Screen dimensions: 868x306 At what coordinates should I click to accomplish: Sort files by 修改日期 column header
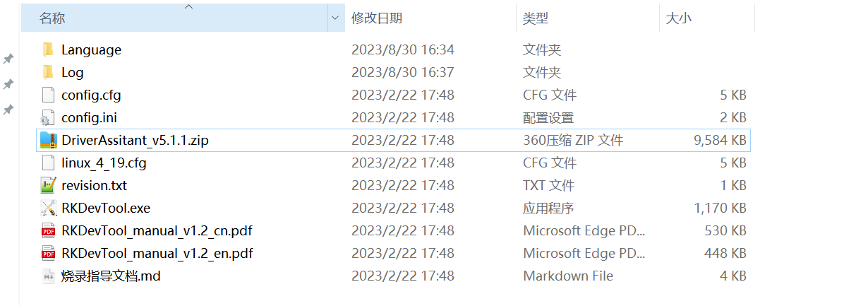click(x=377, y=18)
